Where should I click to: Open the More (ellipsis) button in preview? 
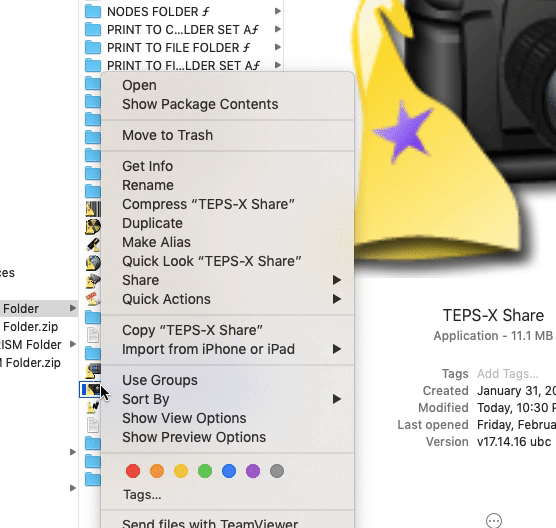pyautogui.click(x=494, y=521)
